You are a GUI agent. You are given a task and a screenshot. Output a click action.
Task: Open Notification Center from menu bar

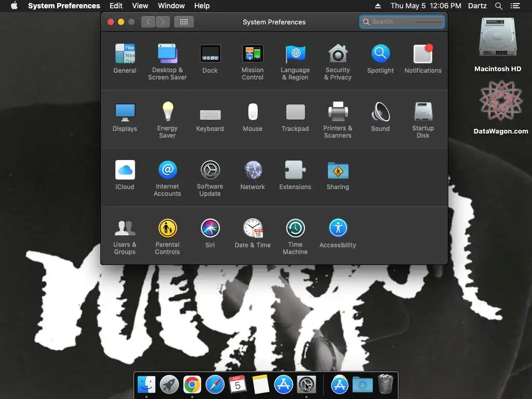[x=515, y=6]
